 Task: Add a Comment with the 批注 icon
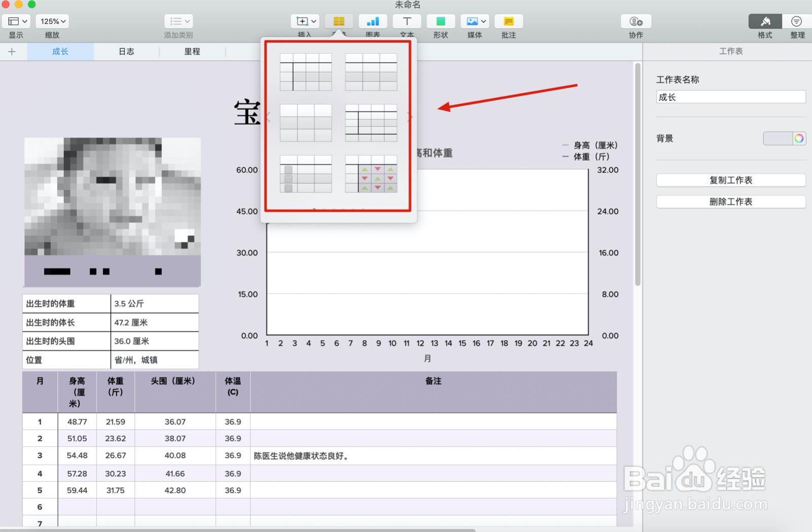[508, 21]
